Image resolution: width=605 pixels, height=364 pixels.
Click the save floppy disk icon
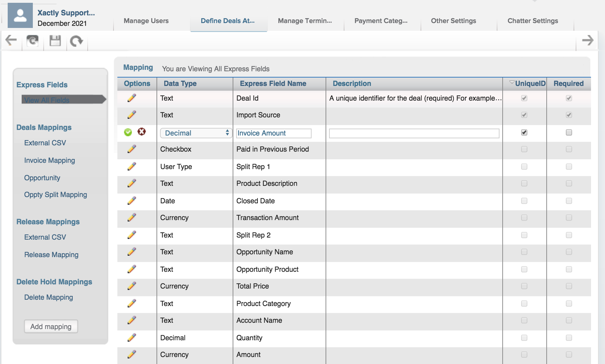[x=55, y=41]
